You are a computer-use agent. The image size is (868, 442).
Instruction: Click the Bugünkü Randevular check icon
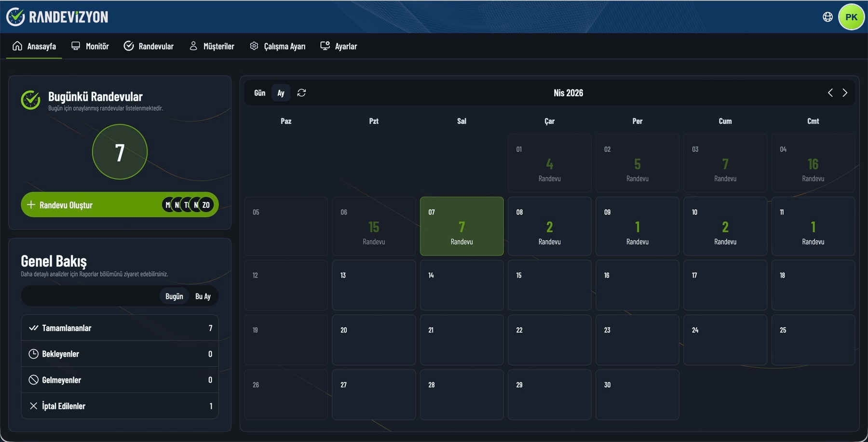coord(30,100)
